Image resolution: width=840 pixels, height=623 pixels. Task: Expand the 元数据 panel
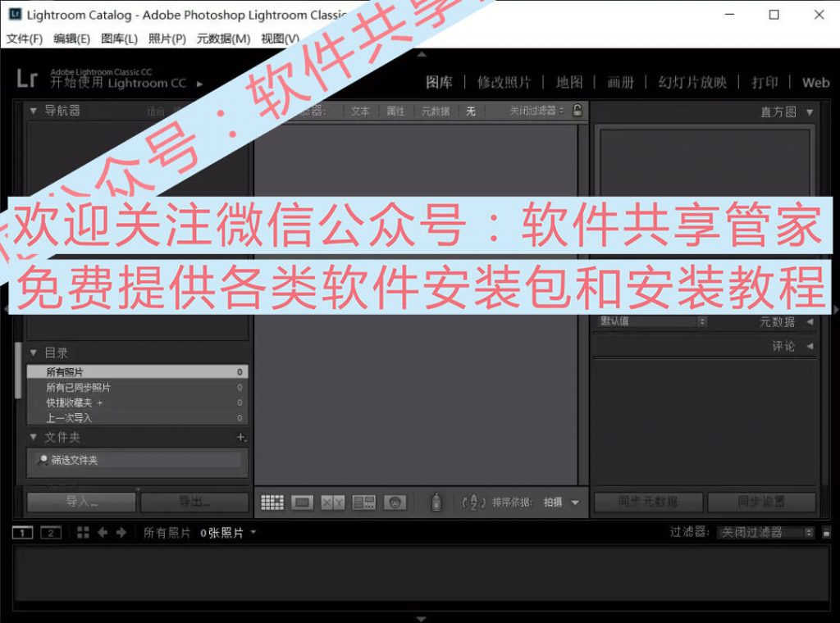pyautogui.click(x=810, y=321)
